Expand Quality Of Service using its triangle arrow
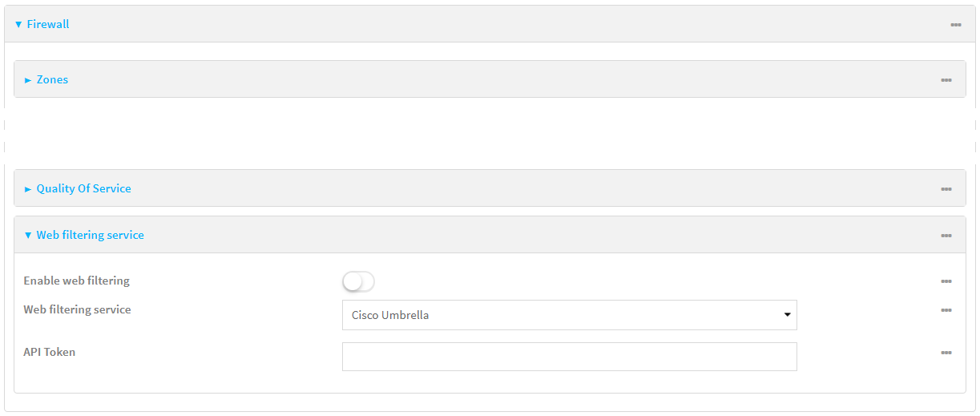 [28, 189]
